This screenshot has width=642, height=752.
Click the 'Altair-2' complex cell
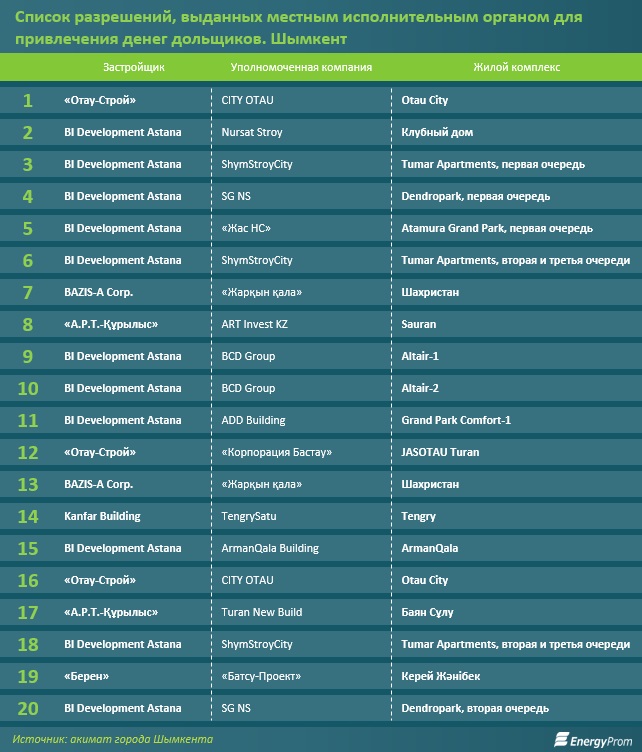point(420,388)
